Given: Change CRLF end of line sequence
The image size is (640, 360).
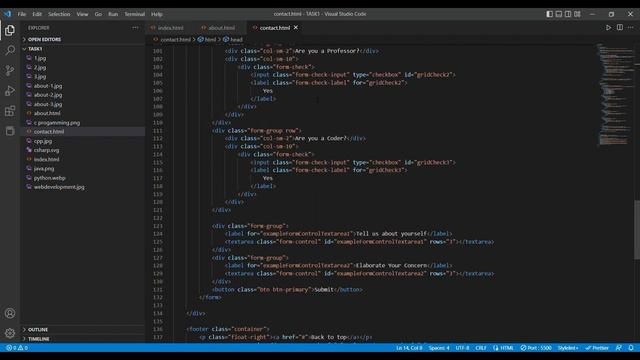Looking at the screenshot, I should [x=481, y=348].
